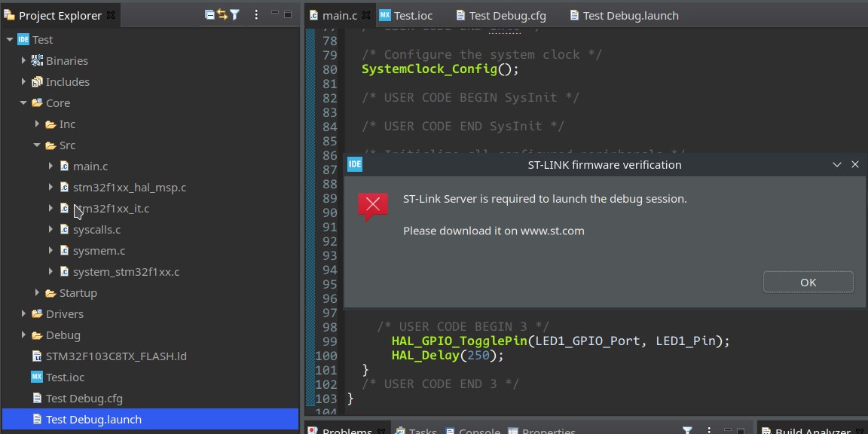Viewport: 868px width, 434px height.
Task: Switch to the Test Debug.cfg editor tab
Action: [x=508, y=16]
